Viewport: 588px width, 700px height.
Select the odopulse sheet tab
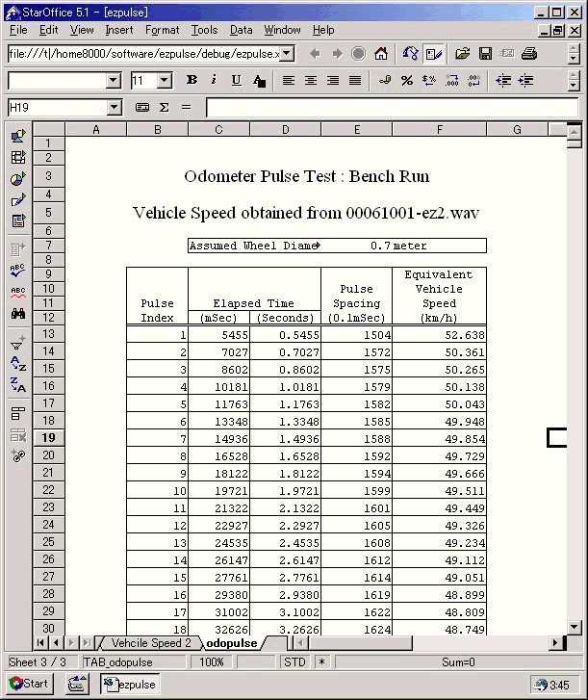coord(232,643)
